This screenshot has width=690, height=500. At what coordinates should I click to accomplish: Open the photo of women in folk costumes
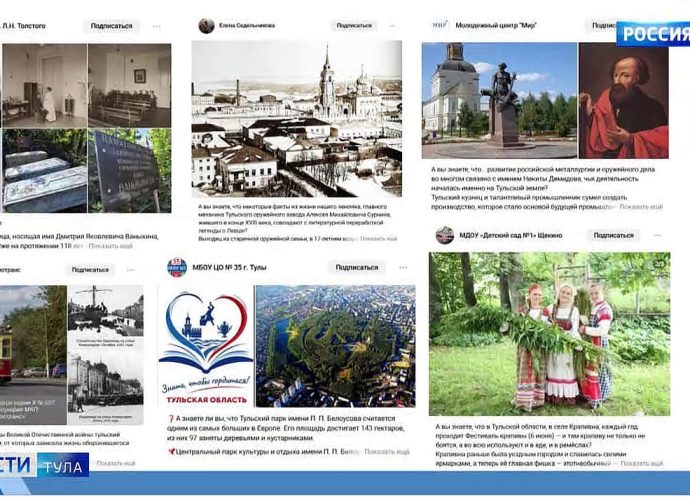pos(550,334)
